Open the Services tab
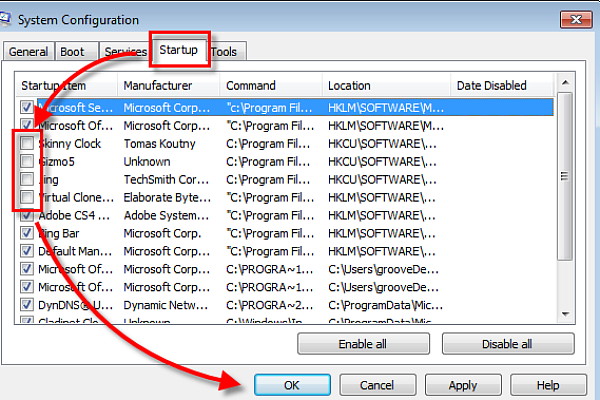This screenshot has height=400, width=600. (125, 52)
